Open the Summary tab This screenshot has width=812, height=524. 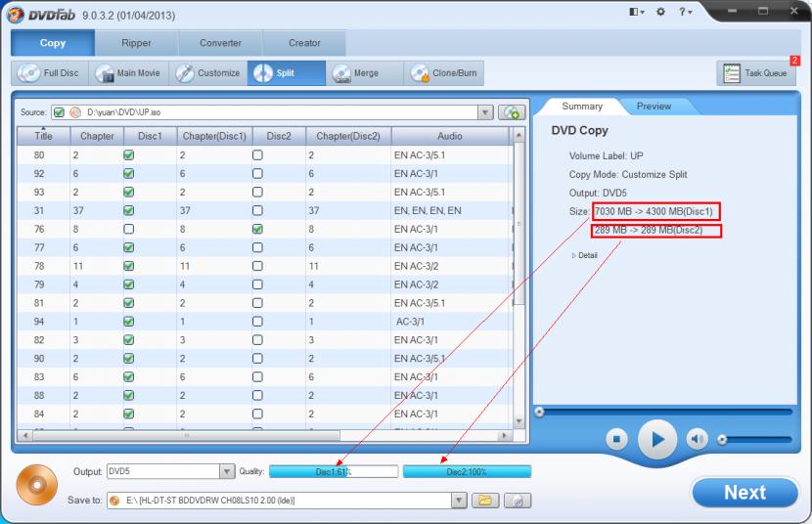click(582, 106)
